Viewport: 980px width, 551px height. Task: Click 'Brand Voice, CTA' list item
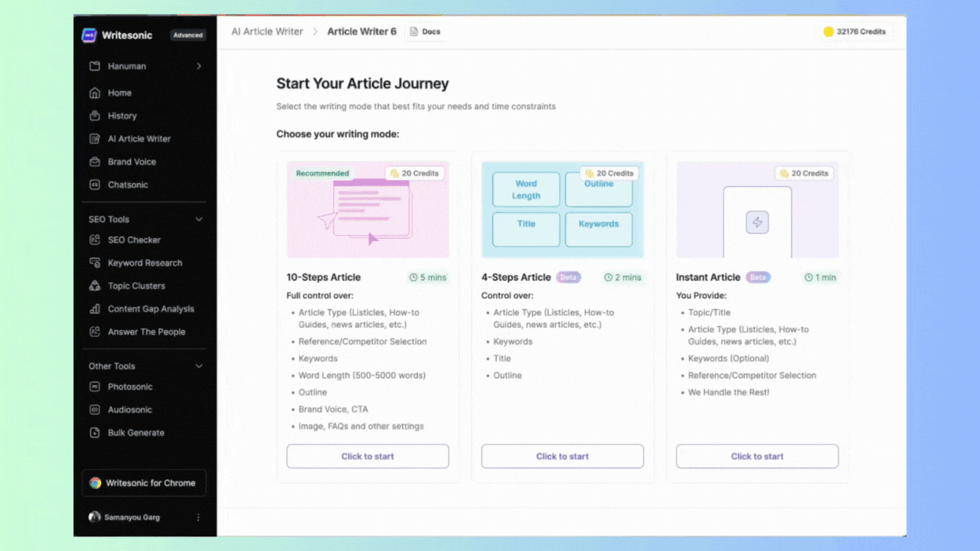pyautogui.click(x=333, y=409)
